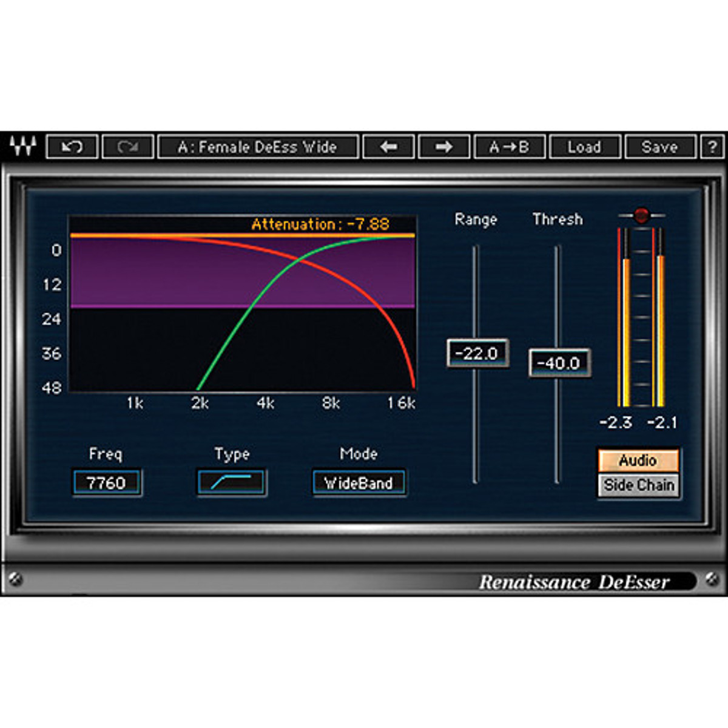Open help with the question mark button

coord(712,147)
